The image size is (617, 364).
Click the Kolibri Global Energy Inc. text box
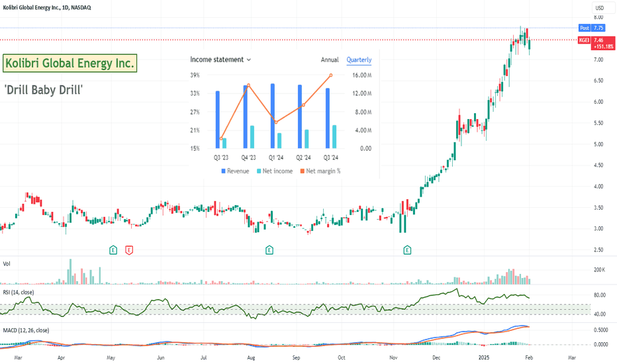click(70, 63)
